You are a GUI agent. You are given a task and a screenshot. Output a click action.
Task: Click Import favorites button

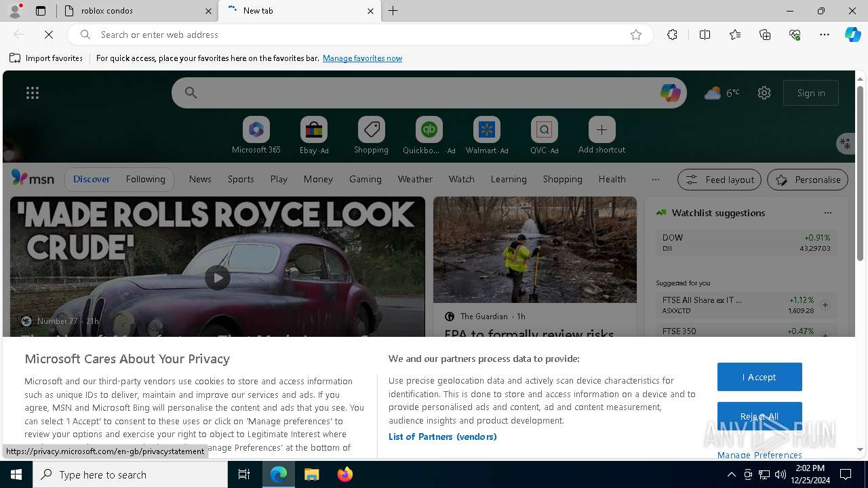point(46,58)
